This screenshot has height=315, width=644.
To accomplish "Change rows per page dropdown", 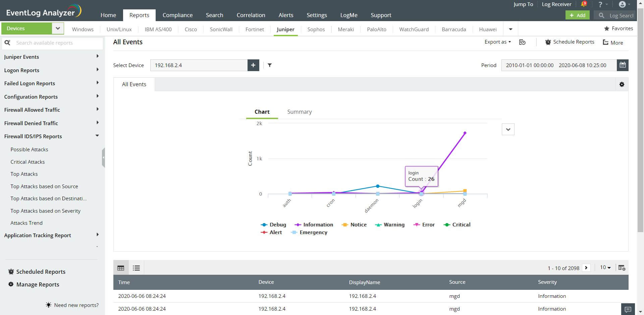I will point(605,267).
